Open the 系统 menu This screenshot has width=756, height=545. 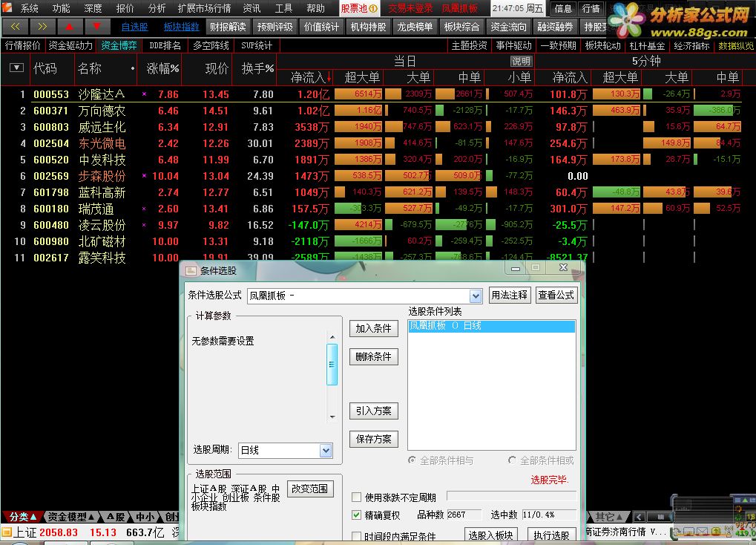(x=30, y=8)
